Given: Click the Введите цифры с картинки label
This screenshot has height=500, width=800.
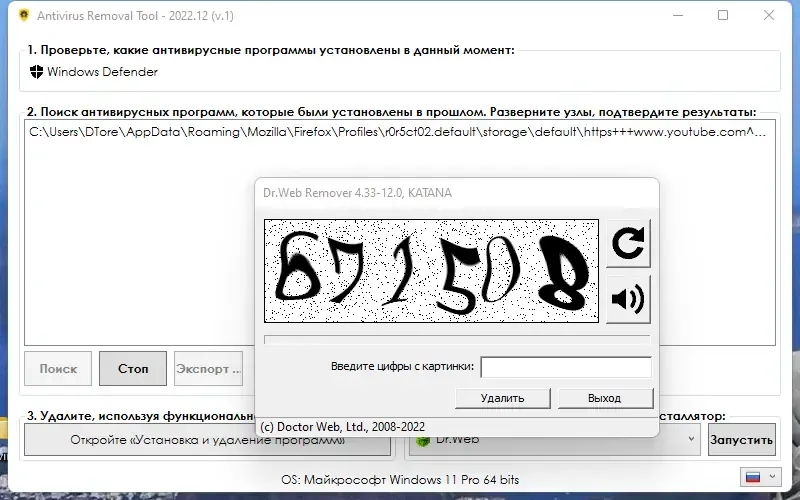Looking at the screenshot, I should tap(402, 366).
